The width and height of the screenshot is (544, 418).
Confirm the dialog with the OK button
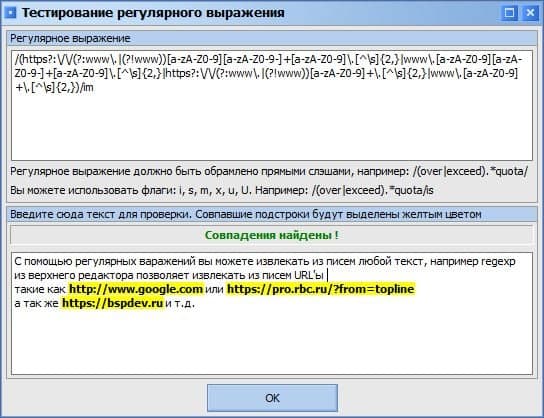click(x=272, y=398)
